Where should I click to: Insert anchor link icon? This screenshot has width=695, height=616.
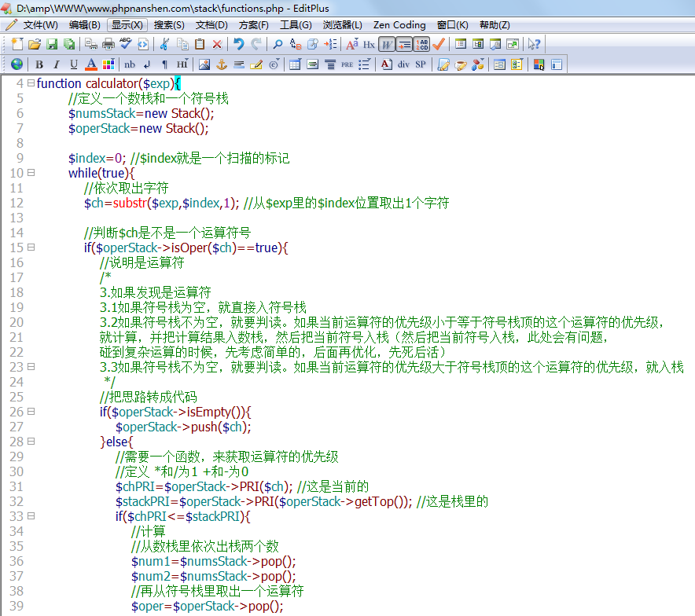221,64
